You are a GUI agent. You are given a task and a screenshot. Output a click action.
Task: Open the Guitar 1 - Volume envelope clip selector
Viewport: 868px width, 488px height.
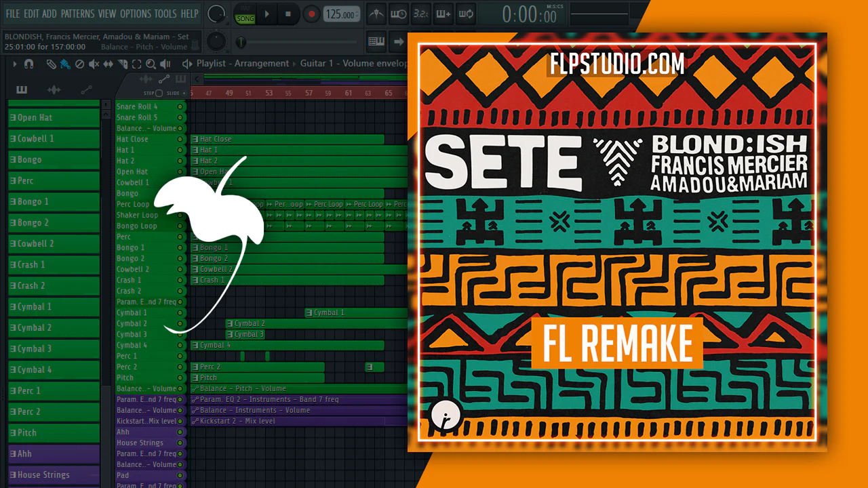coord(353,64)
